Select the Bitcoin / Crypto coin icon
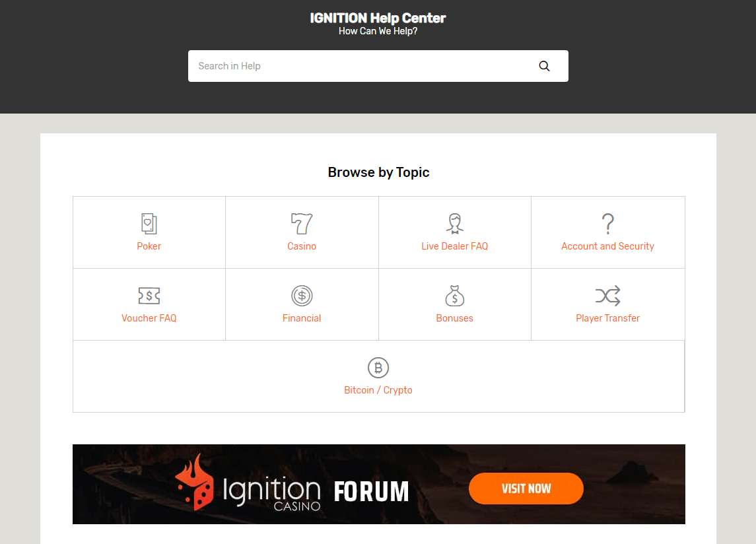 [x=378, y=367]
